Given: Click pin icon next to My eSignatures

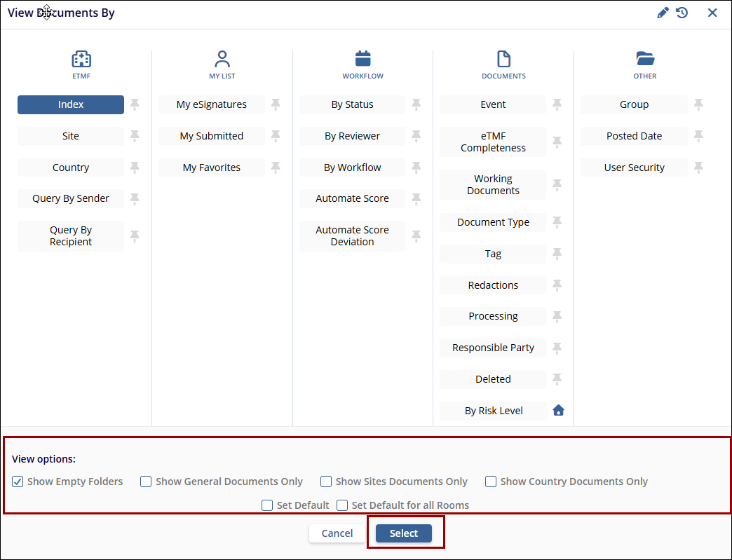Looking at the screenshot, I should (276, 104).
